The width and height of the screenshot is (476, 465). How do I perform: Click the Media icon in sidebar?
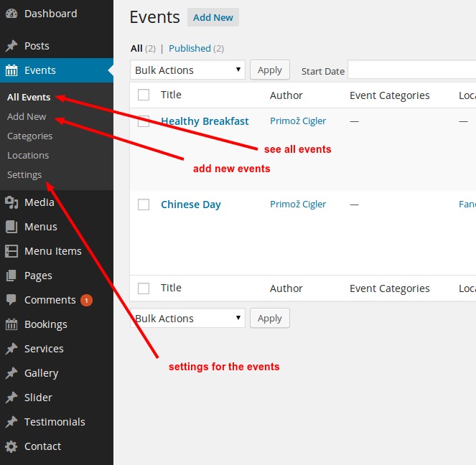[x=11, y=202]
